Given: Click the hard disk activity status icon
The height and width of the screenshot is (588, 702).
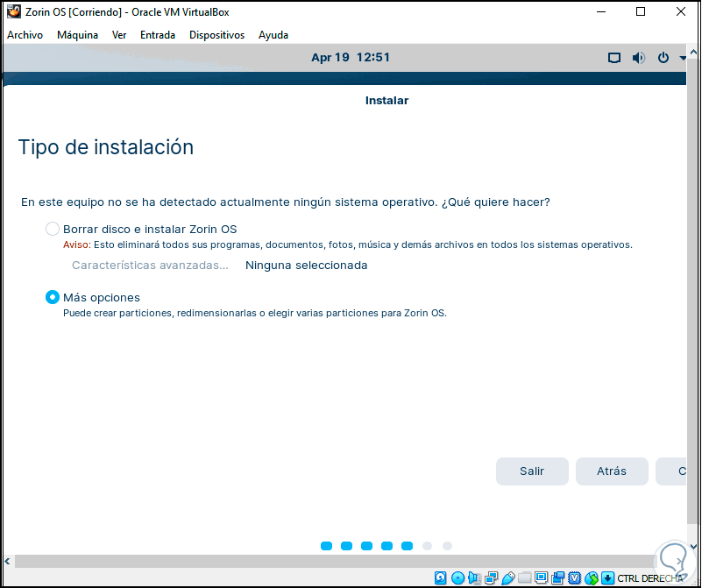Looking at the screenshot, I should [x=441, y=578].
